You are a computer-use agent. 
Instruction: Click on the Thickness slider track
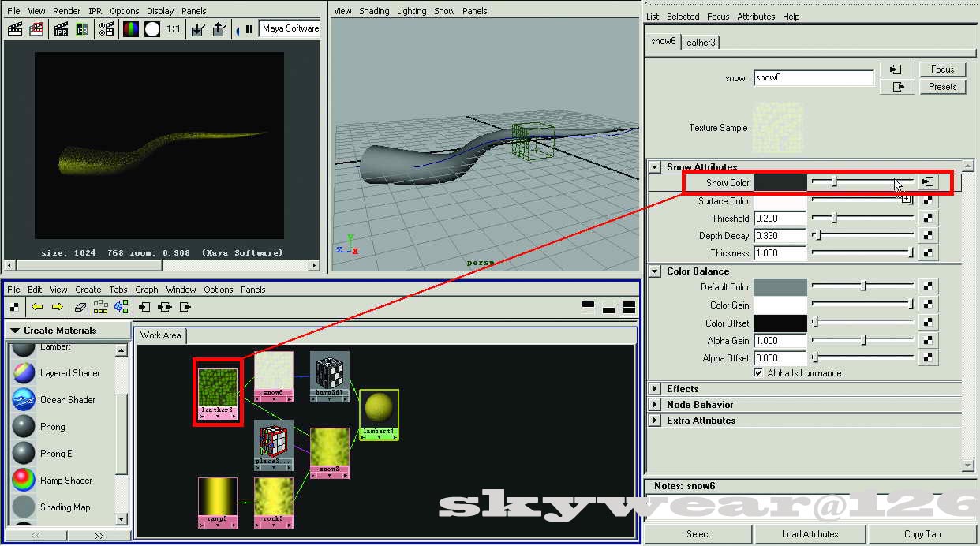[x=863, y=253]
